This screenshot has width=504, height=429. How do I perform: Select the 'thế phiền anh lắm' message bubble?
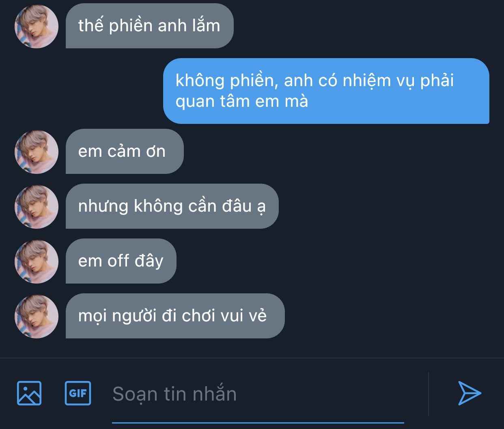150,26
